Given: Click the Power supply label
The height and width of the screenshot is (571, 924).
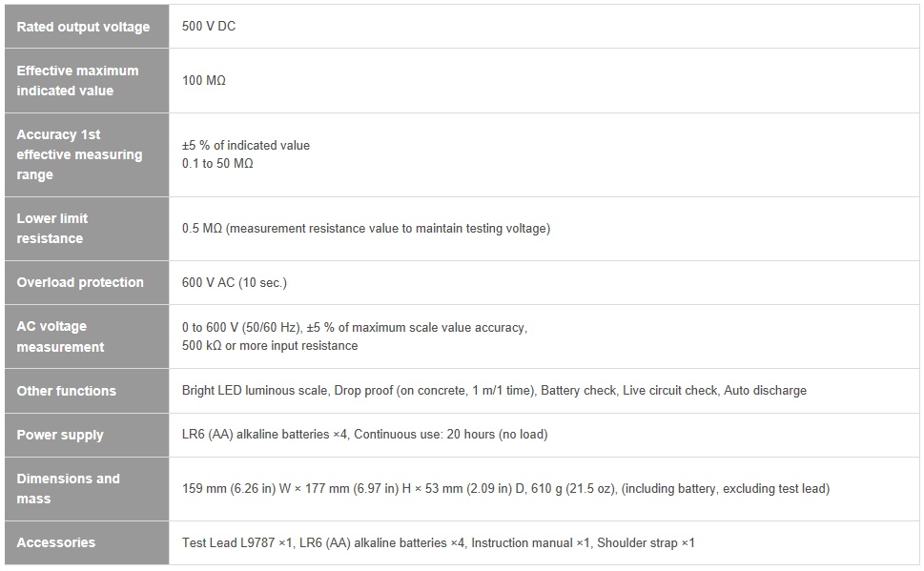Looking at the screenshot, I should tap(59, 435).
